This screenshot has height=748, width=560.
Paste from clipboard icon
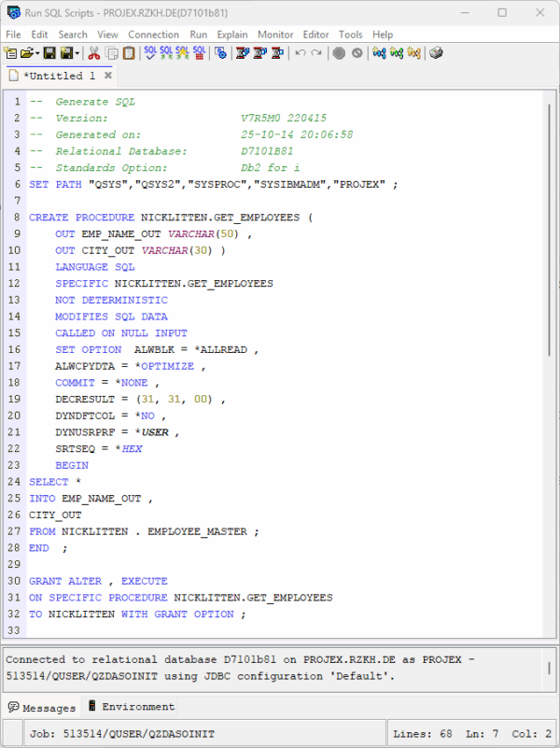129,53
